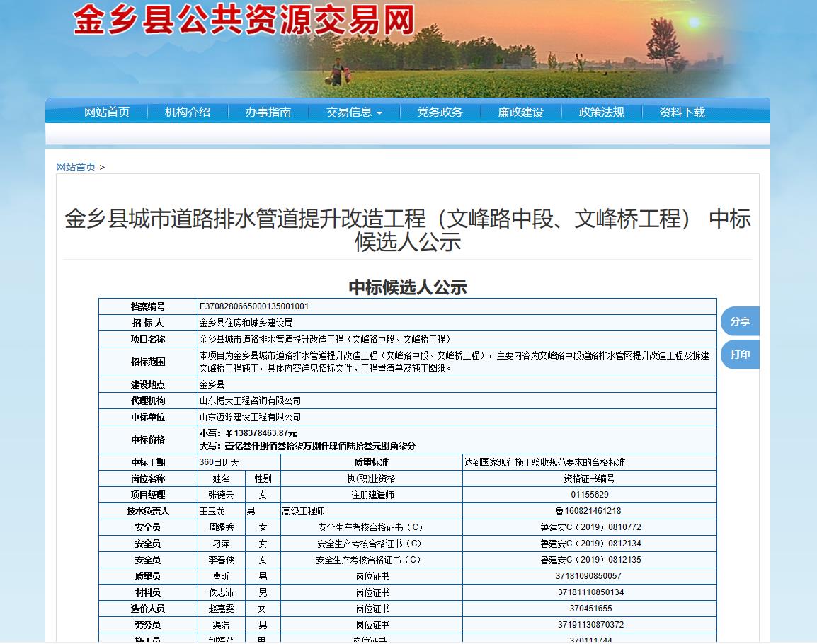Click project manager name 张德云

[221, 495]
